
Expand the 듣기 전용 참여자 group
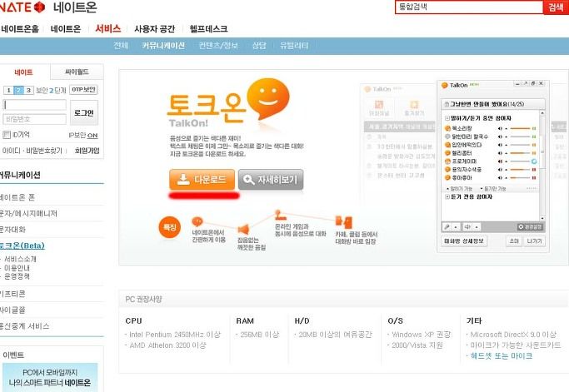[447, 196]
